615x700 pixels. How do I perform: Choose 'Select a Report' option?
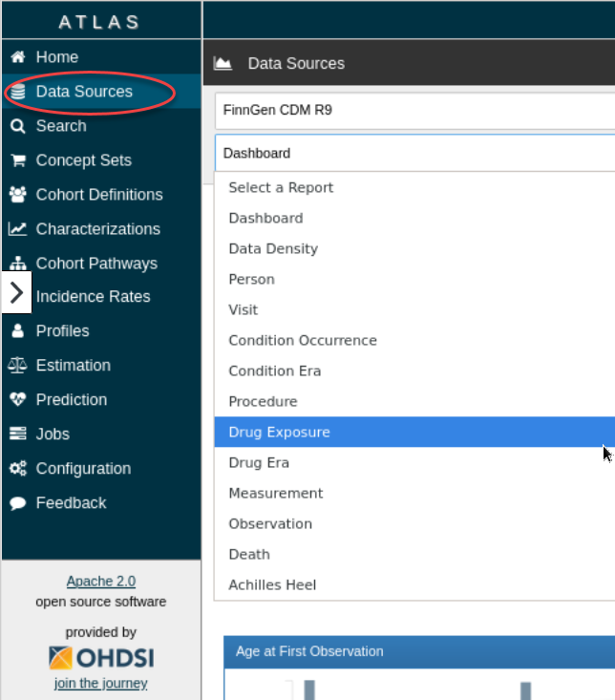pyautogui.click(x=414, y=187)
